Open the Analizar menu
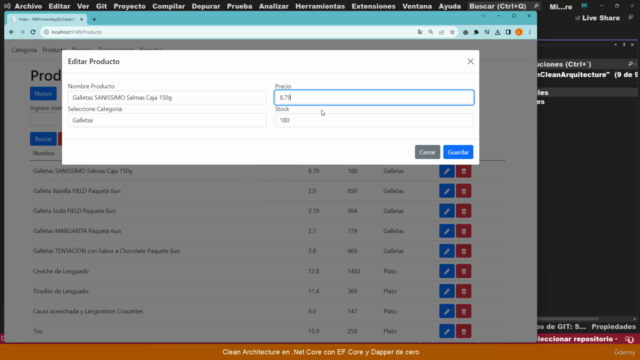Screen dimensions: 640x360 (273, 6)
